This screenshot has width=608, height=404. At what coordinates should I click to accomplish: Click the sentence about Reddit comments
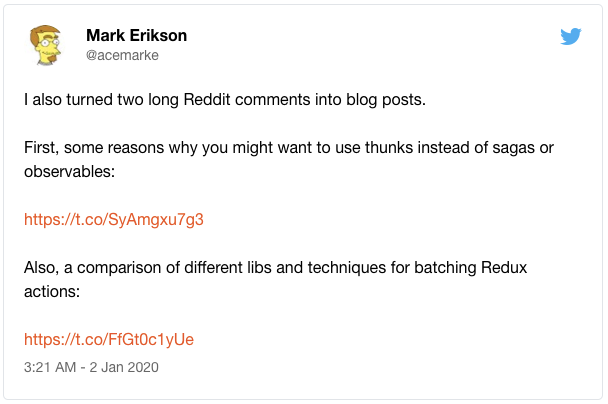tap(225, 100)
